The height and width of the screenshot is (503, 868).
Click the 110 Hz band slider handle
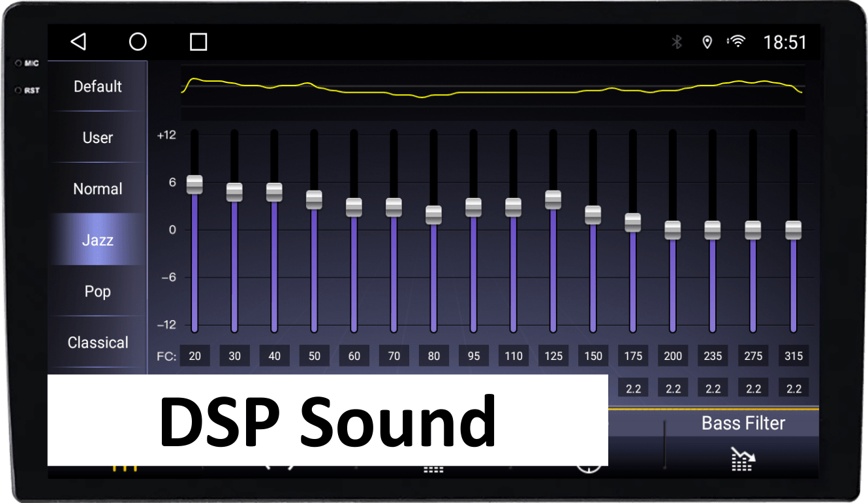point(513,207)
